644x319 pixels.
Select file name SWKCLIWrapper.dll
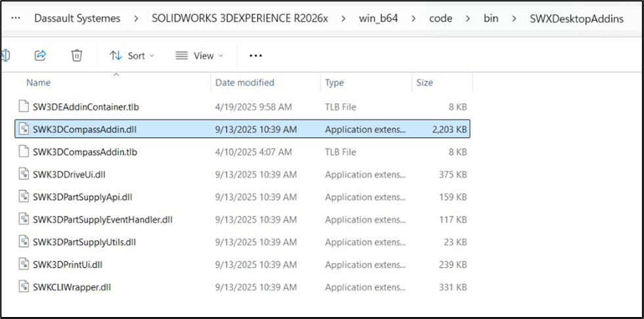pyautogui.click(x=72, y=287)
